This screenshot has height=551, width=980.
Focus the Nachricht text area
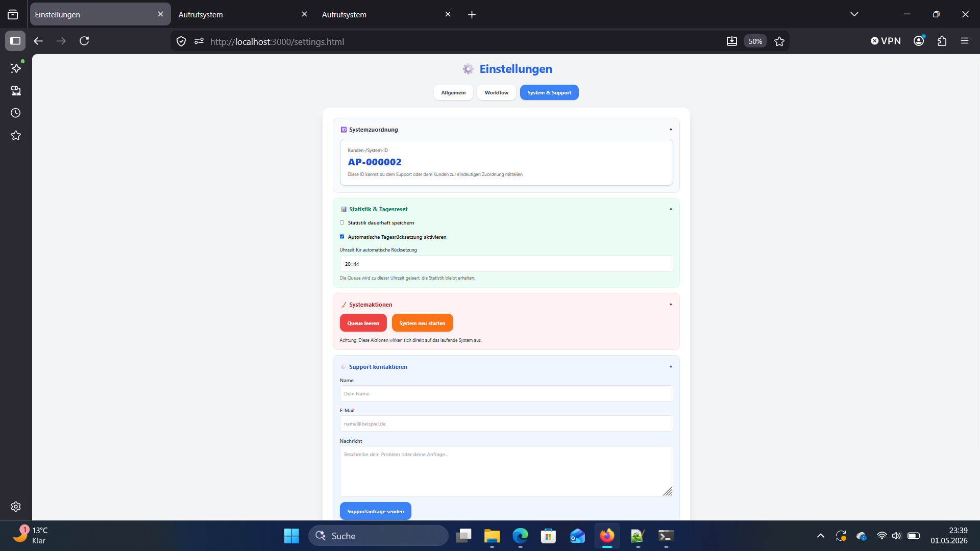(506, 471)
